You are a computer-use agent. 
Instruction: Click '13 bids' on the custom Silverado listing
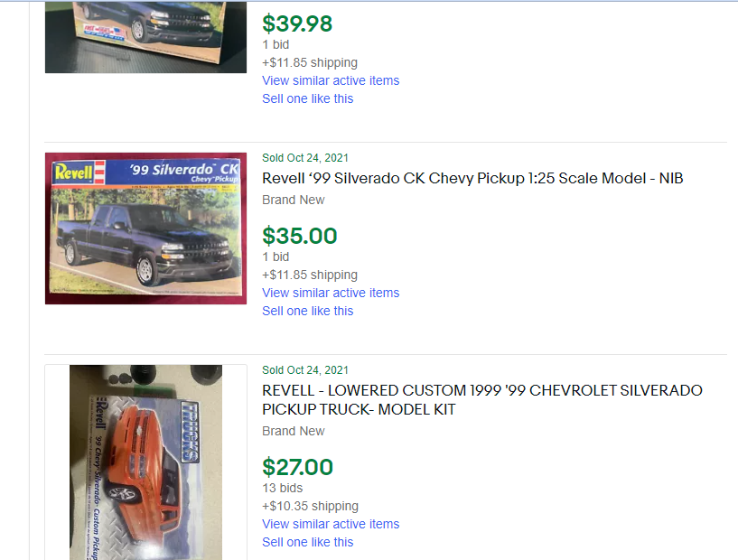pos(283,488)
